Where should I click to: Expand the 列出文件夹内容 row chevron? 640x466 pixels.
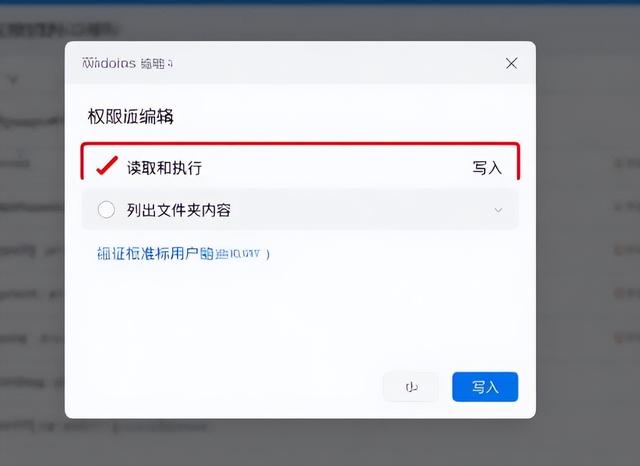[498, 210]
